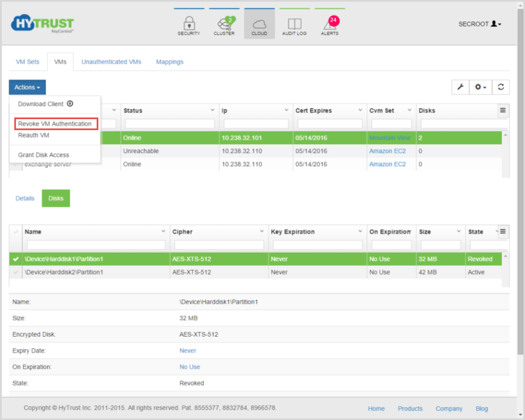Open the Mappings tab
525x420 pixels.
[170, 62]
